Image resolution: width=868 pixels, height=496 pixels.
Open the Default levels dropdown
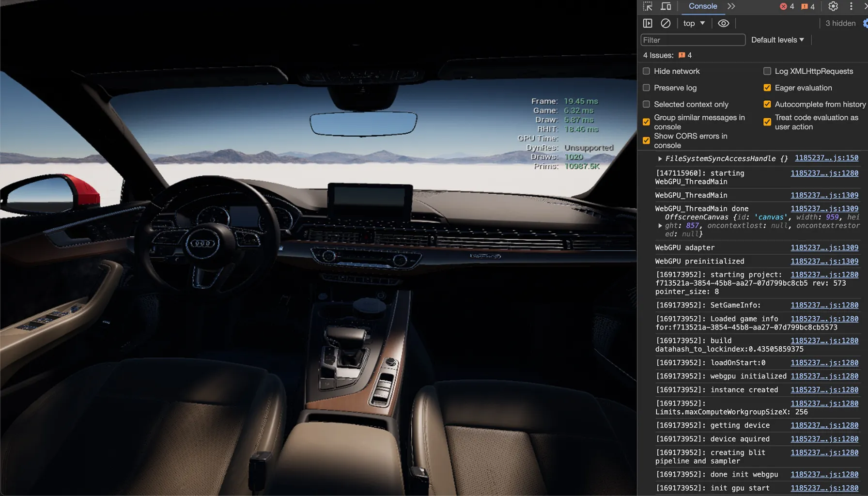point(777,40)
